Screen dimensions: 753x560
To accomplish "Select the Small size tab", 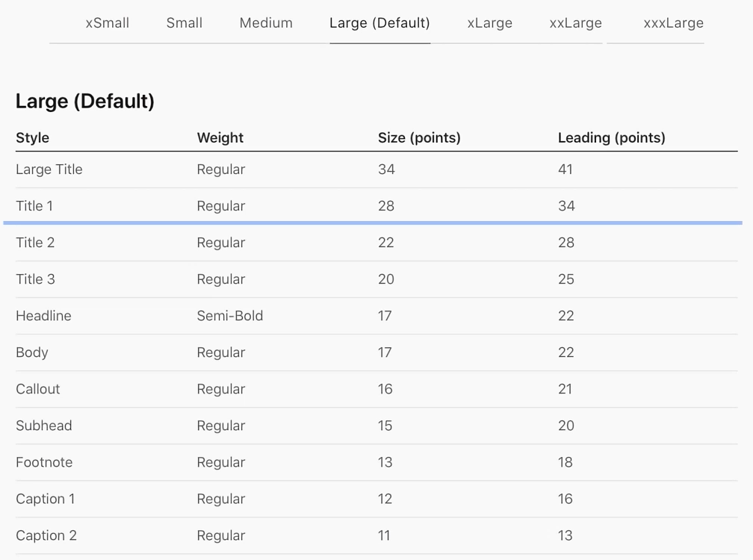I will 185,23.
